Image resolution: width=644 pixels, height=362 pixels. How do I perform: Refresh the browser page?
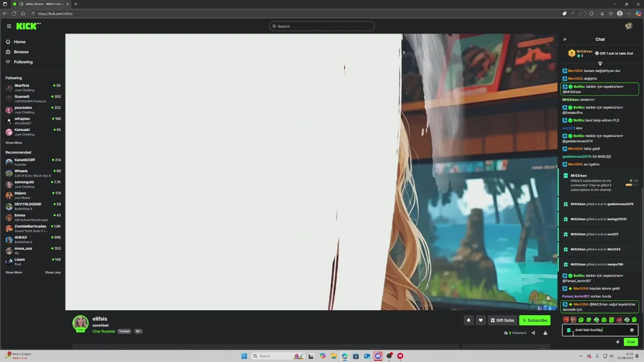click(x=14, y=14)
